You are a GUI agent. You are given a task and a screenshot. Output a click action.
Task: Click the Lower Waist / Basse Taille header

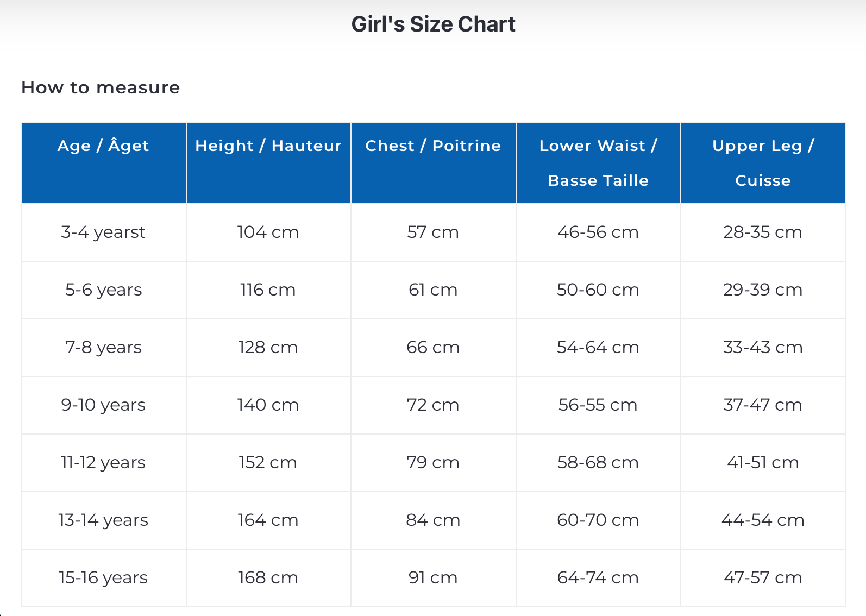point(598,162)
